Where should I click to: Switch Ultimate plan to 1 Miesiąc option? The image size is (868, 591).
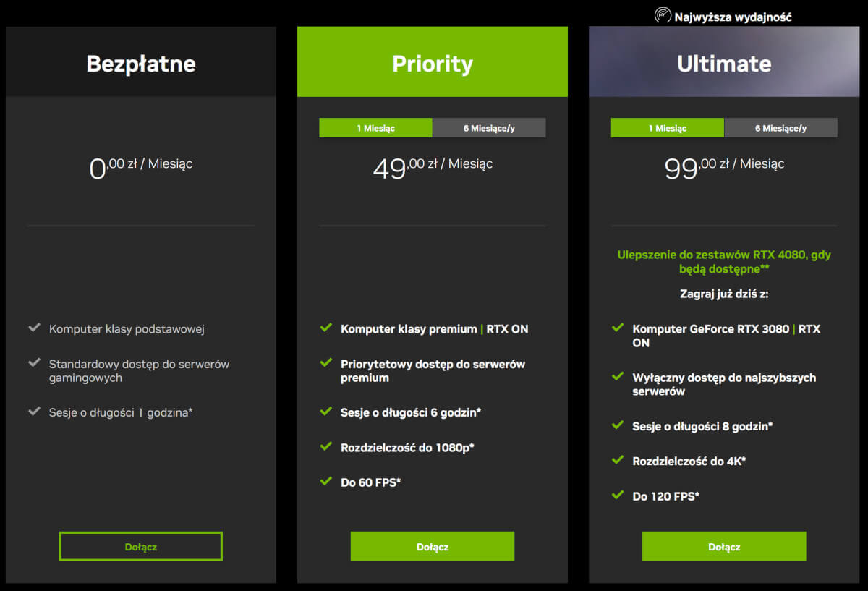point(667,127)
